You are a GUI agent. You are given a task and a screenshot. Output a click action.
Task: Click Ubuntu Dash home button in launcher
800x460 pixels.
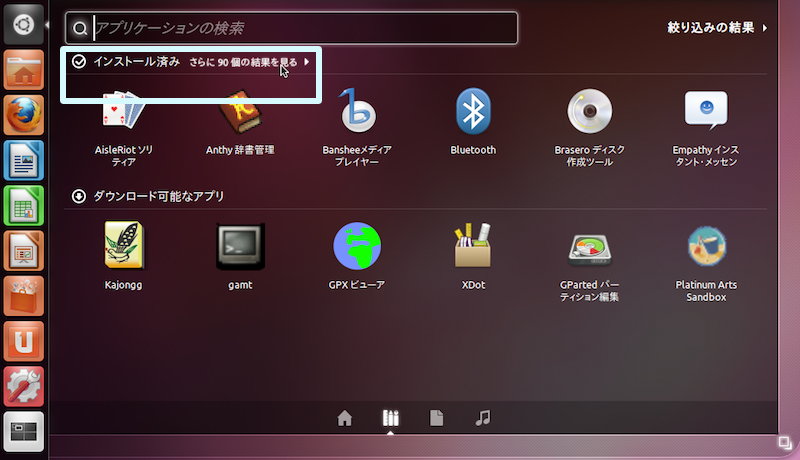click(x=23, y=24)
